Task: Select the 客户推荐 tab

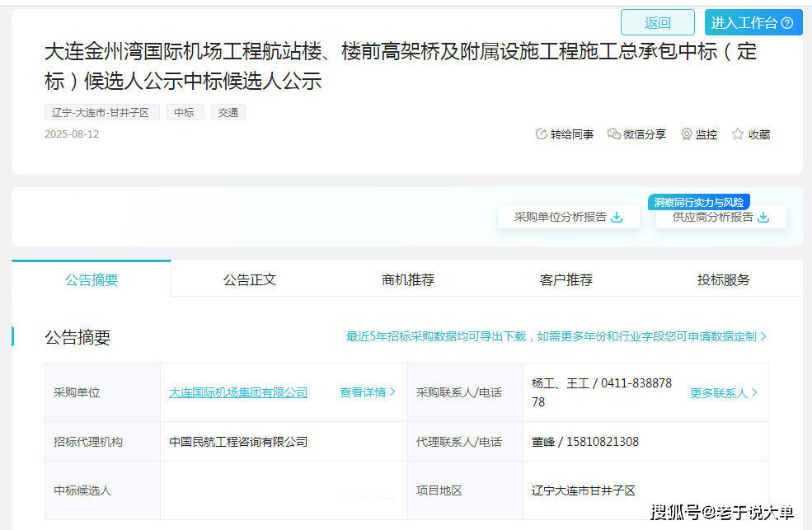Action: click(x=566, y=279)
